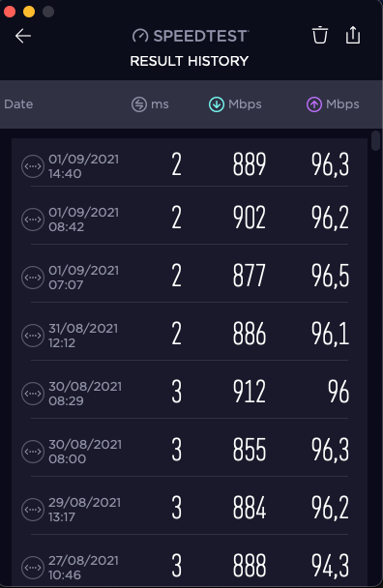
Task: Click the history list scrollbar thumb
Action: [x=375, y=141]
